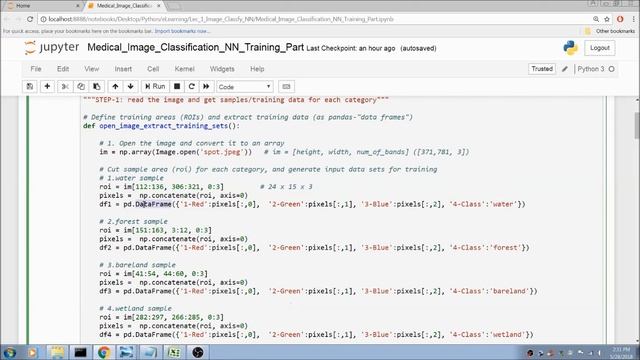
Task: Click the Jupyter logo
Action: tap(52, 48)
